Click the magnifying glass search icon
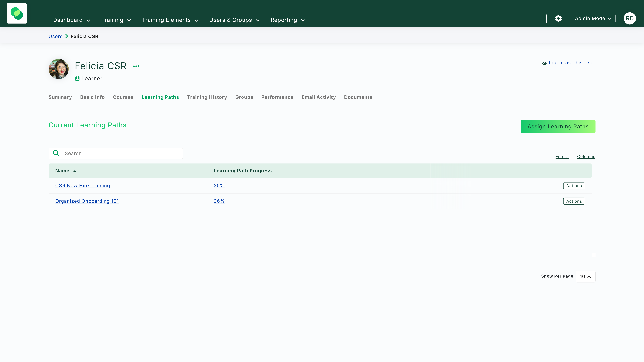The image size is (644, 362). (56, 153)
